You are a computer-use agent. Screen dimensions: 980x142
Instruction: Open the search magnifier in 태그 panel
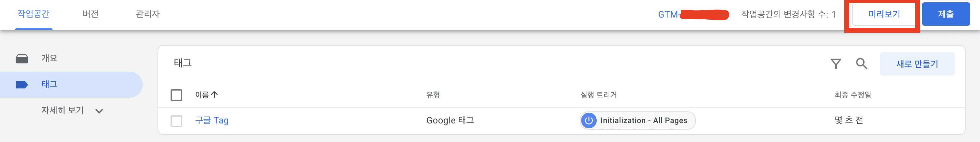[x=861, y=64]
